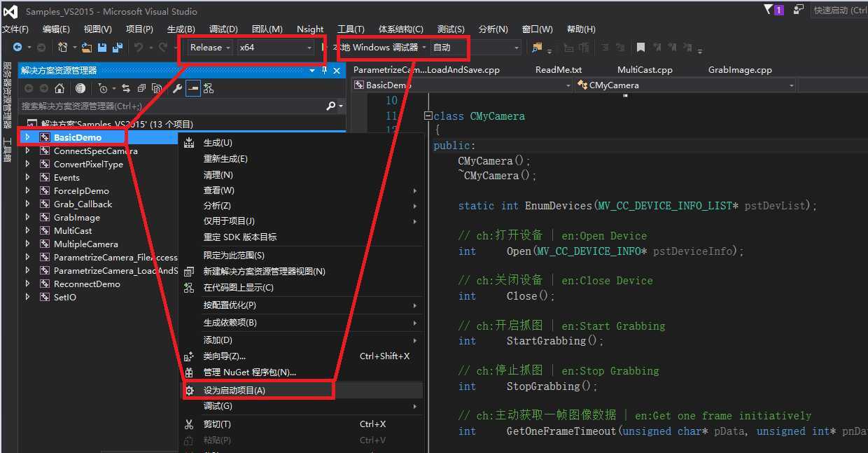Open the Solution Explorer window options dropdown

pos(312,70)
